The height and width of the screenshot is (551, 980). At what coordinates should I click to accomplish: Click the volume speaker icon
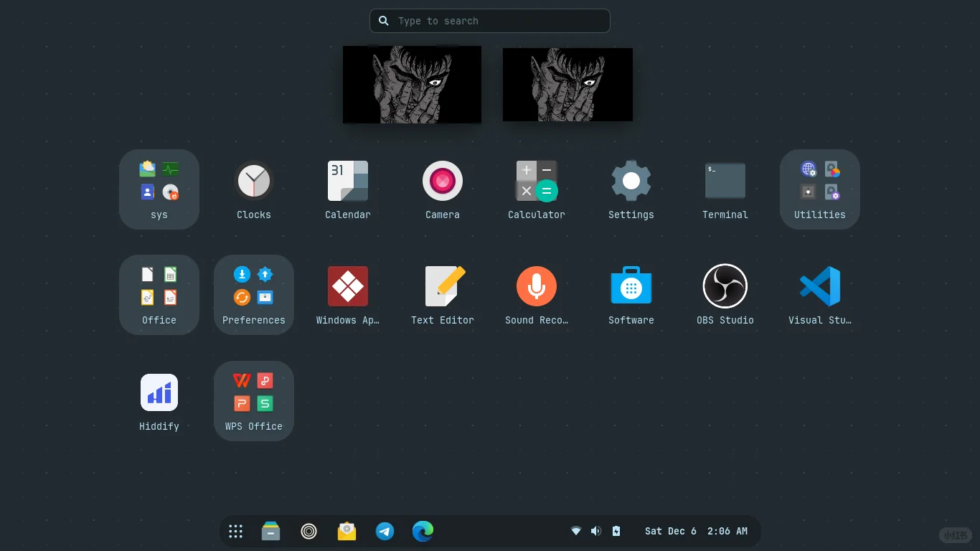click(x=596, y=532)
